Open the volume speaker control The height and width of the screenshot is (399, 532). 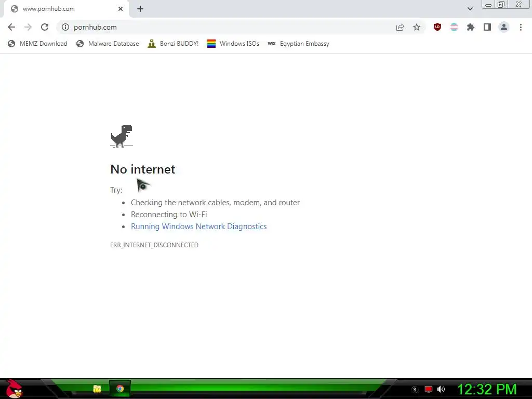(x=441, y=390)
